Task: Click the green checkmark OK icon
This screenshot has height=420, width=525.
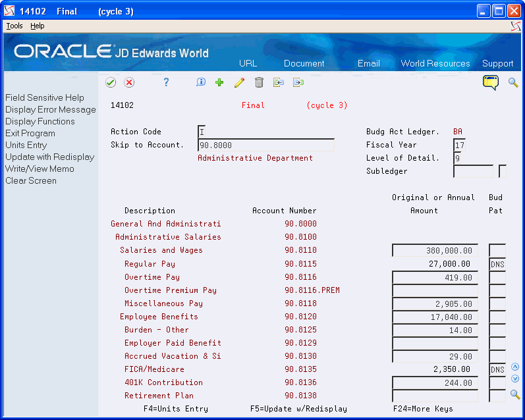Action: pos(111,82)
